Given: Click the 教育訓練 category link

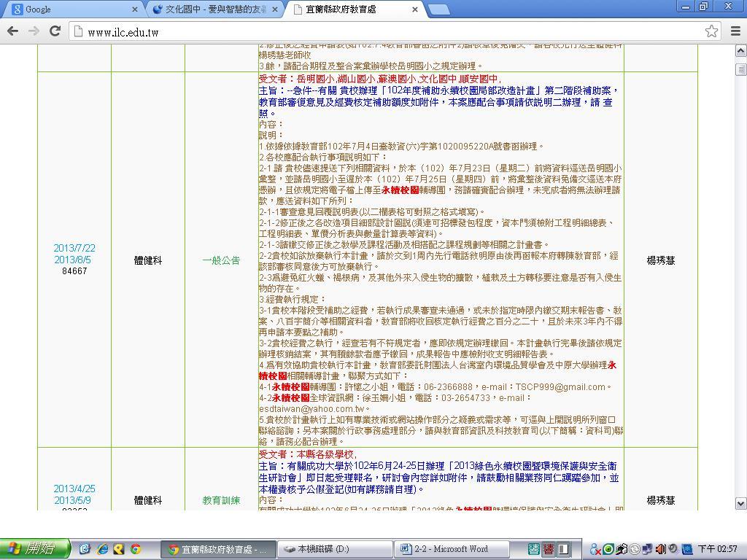Looking at the screenshot, I should (x=221, y=501).
